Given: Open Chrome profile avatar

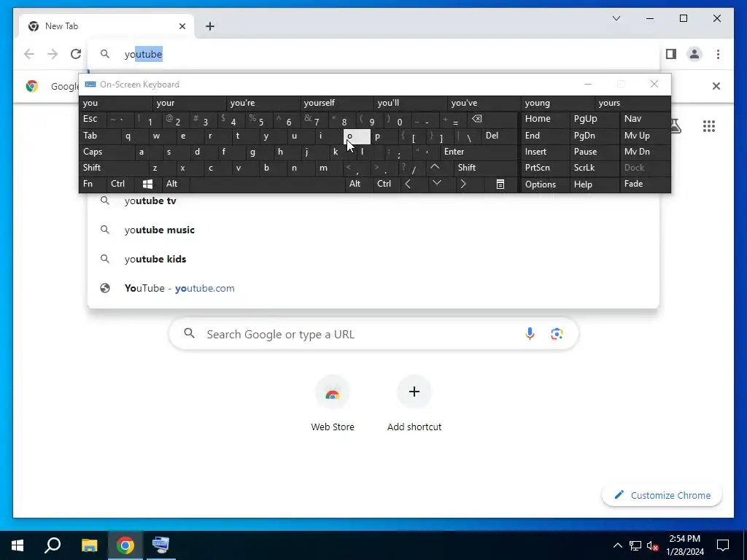Looking at the screenshot, I should pos(694,54).
